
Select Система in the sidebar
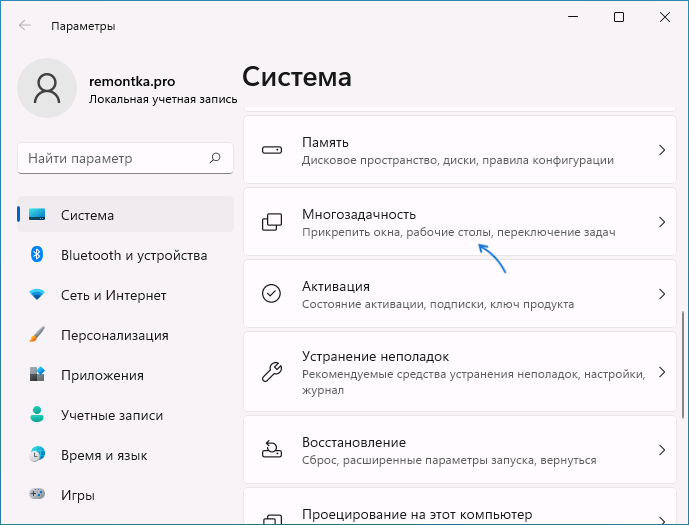(x=125, y=214)
